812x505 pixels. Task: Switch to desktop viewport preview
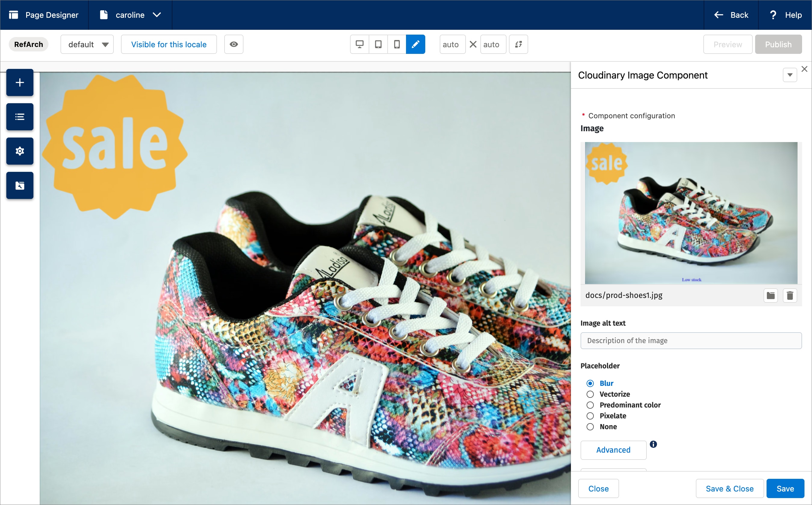tap(359, 44)
